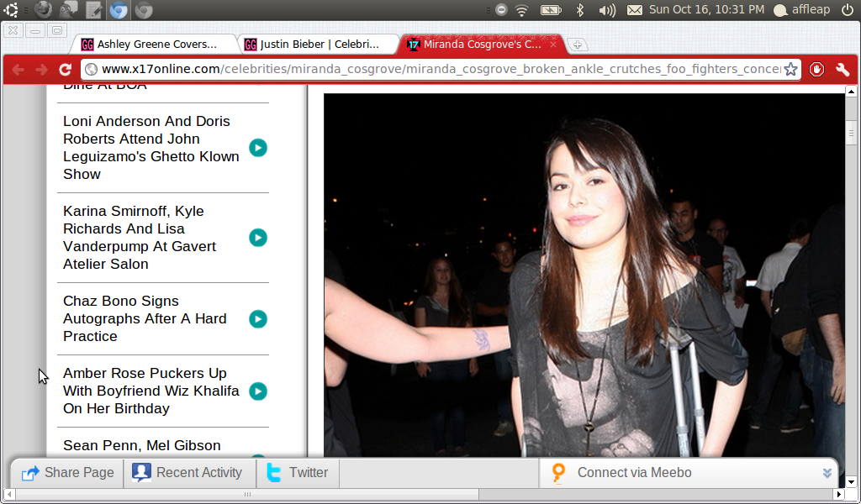This screenshot has width=861, height=504.
Task: Open the chat app icon in the top panel
Action: click(x=69, y=10)
